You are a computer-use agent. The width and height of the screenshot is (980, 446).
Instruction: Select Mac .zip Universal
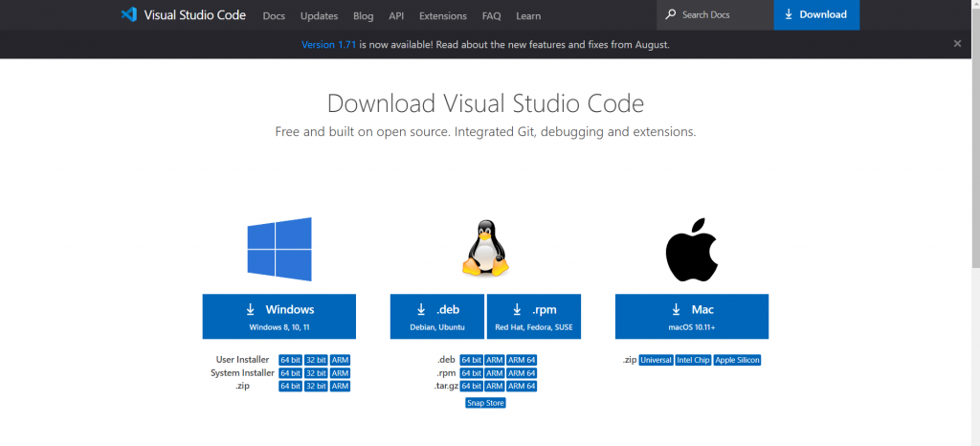(x=657, y=360)
